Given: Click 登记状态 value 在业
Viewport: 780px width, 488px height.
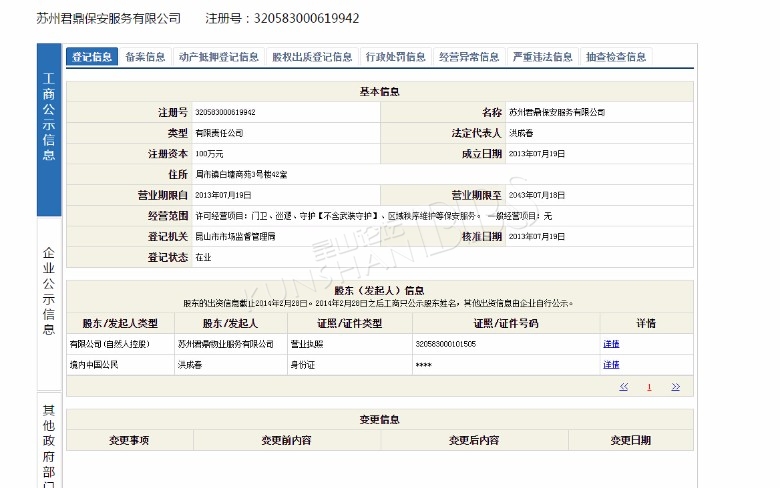Looking at the screenshot, I should [x=203, y=258].
